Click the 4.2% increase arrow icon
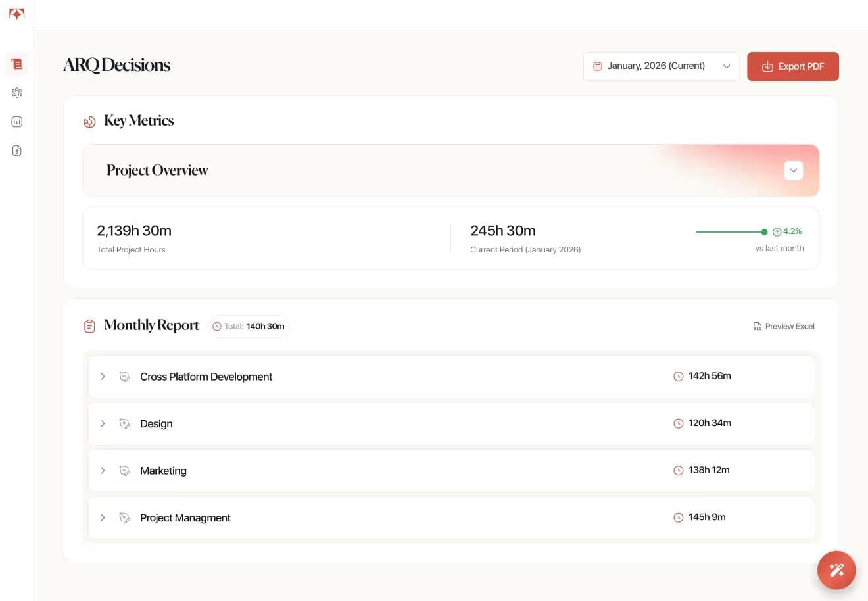The height and width of the screenshot is (601, 868). (777, 231)
